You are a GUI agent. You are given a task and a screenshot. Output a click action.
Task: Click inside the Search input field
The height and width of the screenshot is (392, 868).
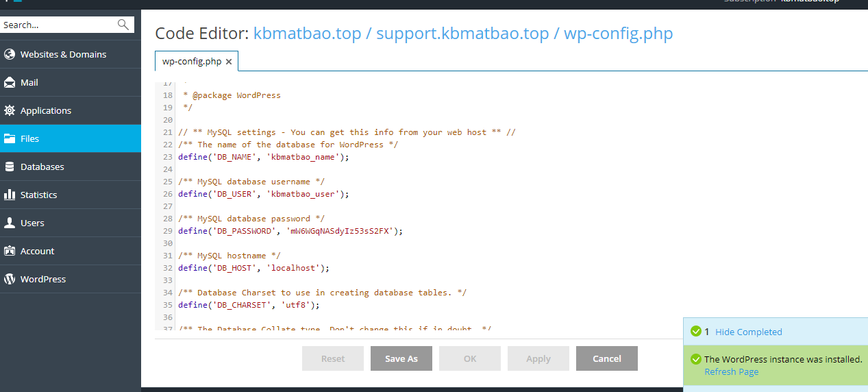(x=58, y=25)
